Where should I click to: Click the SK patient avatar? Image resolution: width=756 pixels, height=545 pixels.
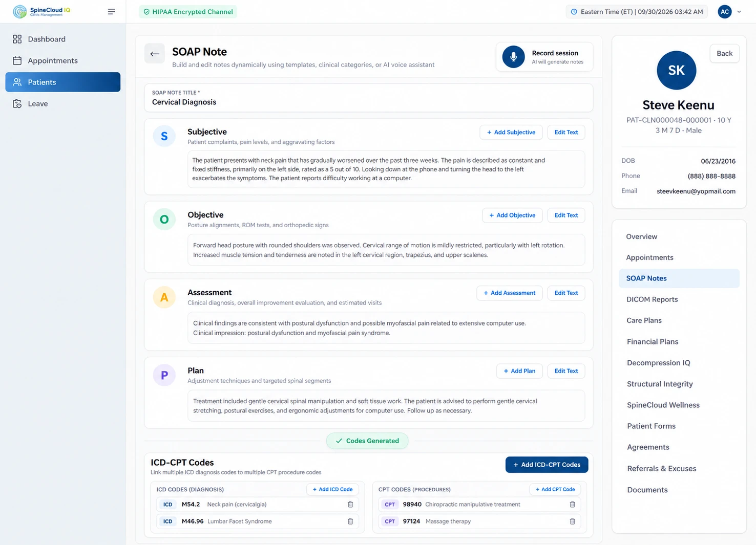(676, 70)
